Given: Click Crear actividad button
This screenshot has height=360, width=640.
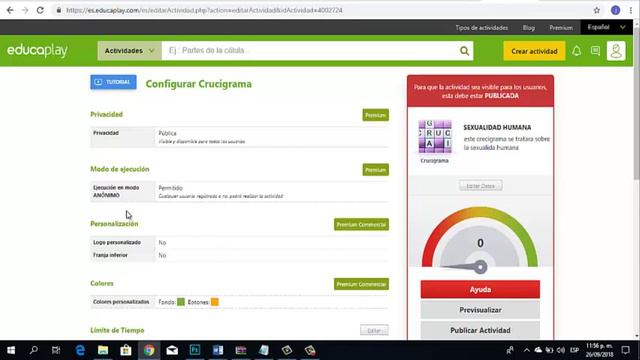Looking at the screenshot, I should click(x=534, y=51).
